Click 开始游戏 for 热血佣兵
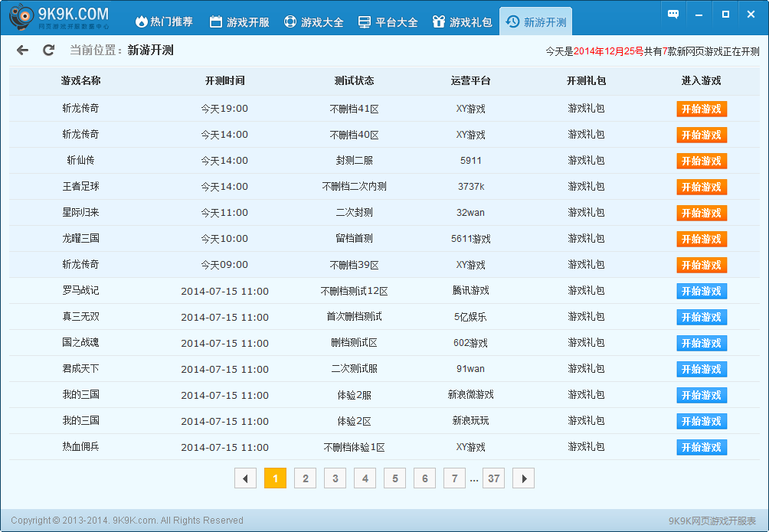 (702, 447)
